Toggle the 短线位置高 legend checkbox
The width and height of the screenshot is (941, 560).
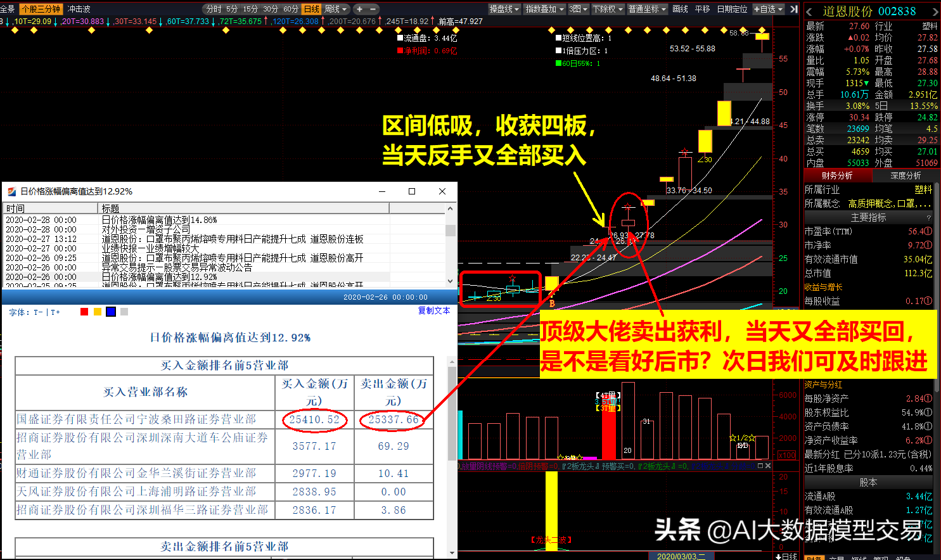pos(558,38)
